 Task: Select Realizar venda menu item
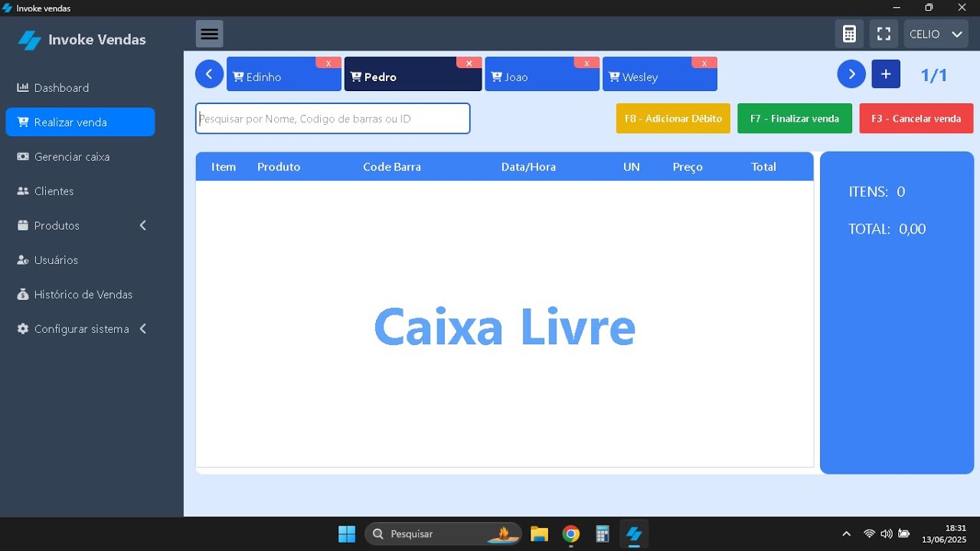tap(80, 122)
